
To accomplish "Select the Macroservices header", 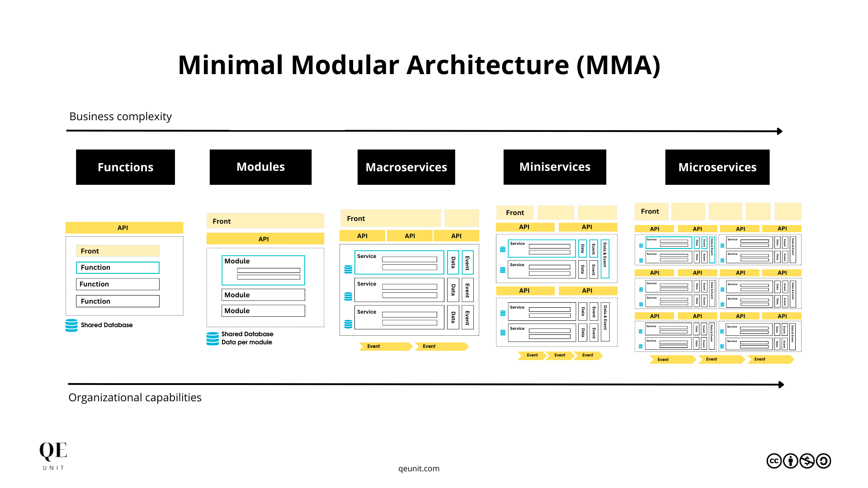I will (x=406, y=167).
